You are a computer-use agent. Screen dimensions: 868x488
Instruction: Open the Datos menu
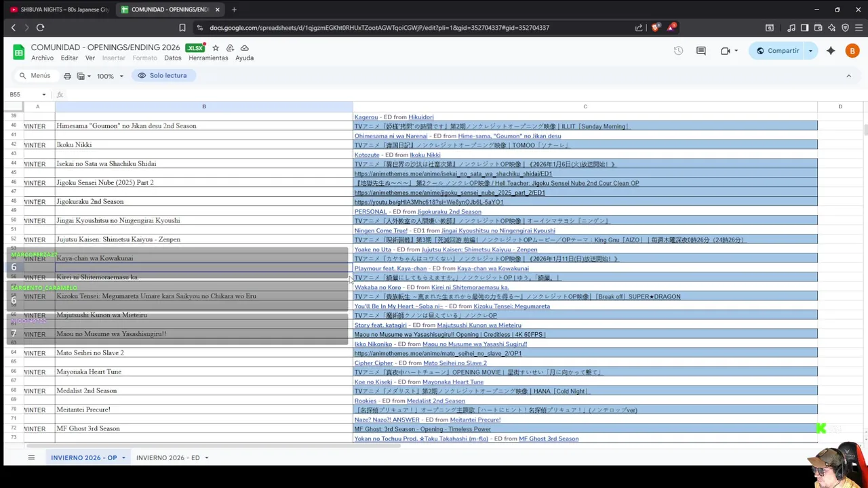tap(173, 58)
